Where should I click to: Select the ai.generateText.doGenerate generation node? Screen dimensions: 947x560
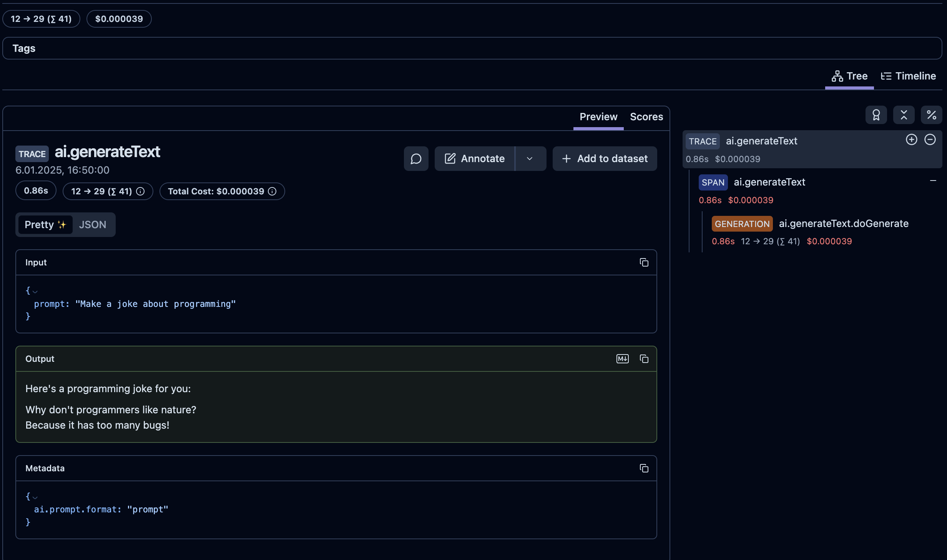[x=843, y=224]
